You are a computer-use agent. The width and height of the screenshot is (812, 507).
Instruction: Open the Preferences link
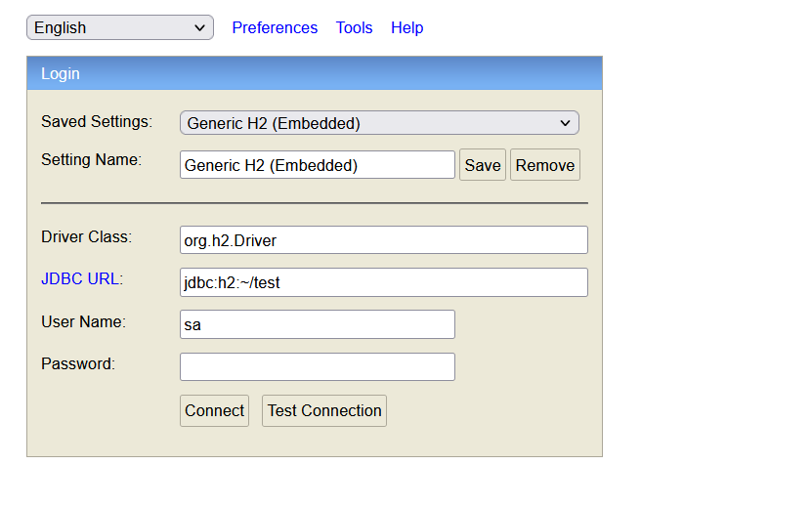(x=275, y=27)
